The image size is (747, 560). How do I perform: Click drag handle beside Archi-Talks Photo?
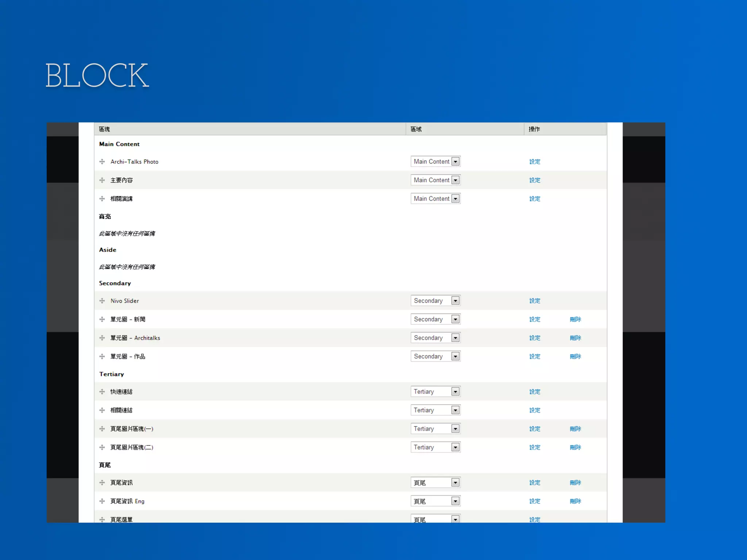click(x=102, y=162)
